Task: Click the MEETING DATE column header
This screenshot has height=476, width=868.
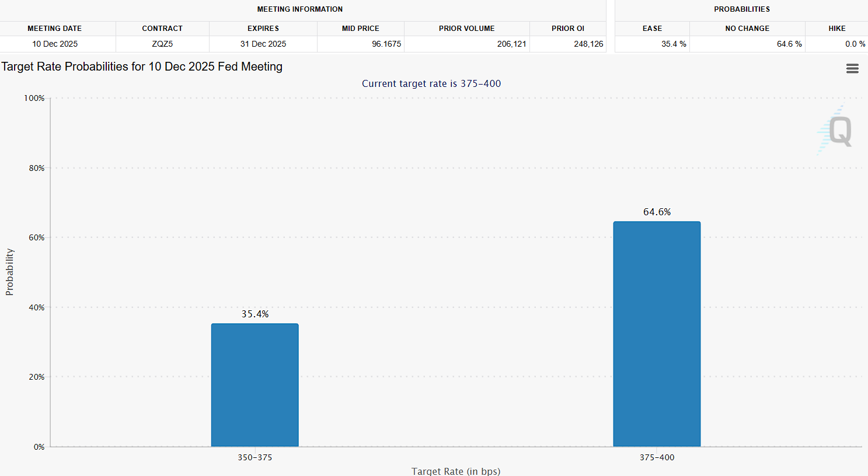Action: [x=55, y=29]
